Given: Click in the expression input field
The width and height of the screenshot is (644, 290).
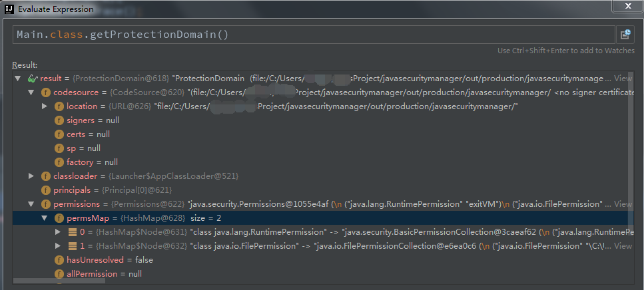Looking at the screenshot, I should [314, 35].
